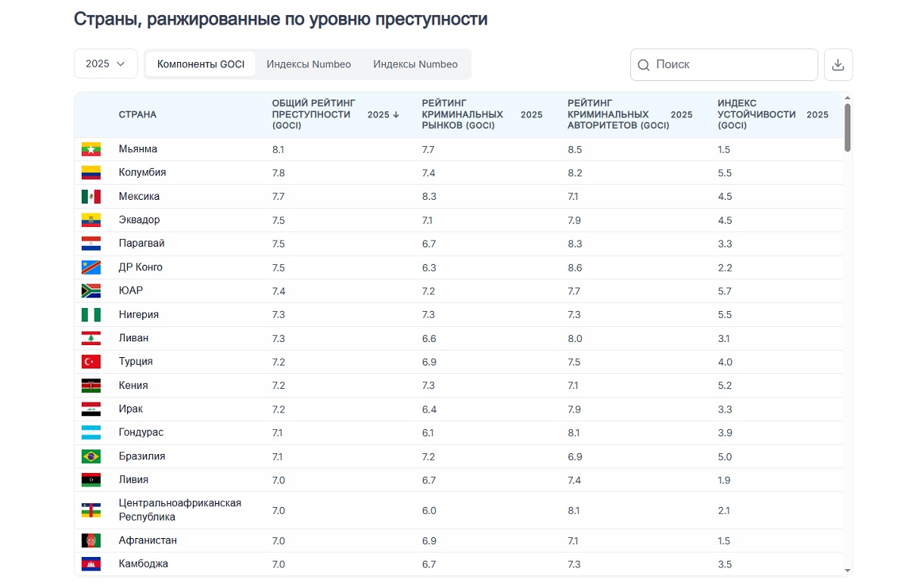Viewport: 908px width, 588px height.
Task: Click Brazil's resilience value 5.0
Action: 725,456
